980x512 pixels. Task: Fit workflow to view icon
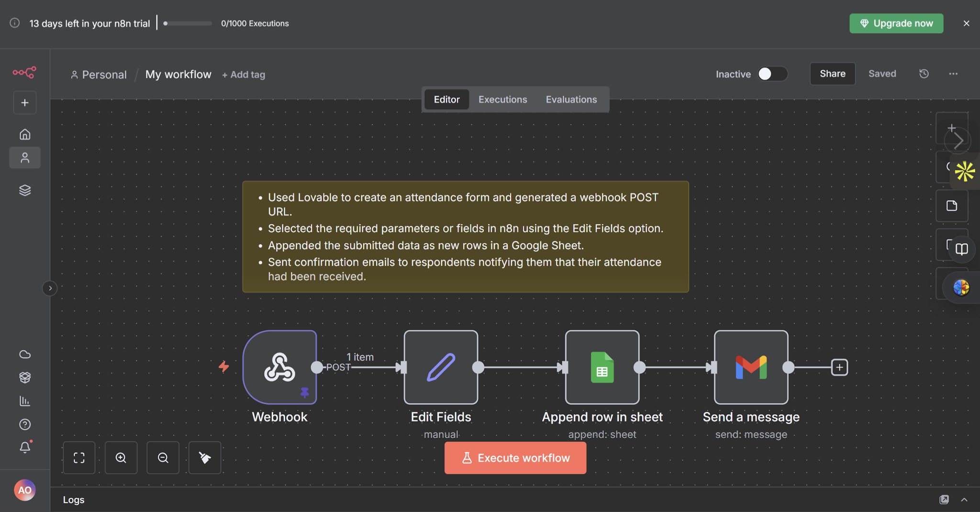[79, 458]
